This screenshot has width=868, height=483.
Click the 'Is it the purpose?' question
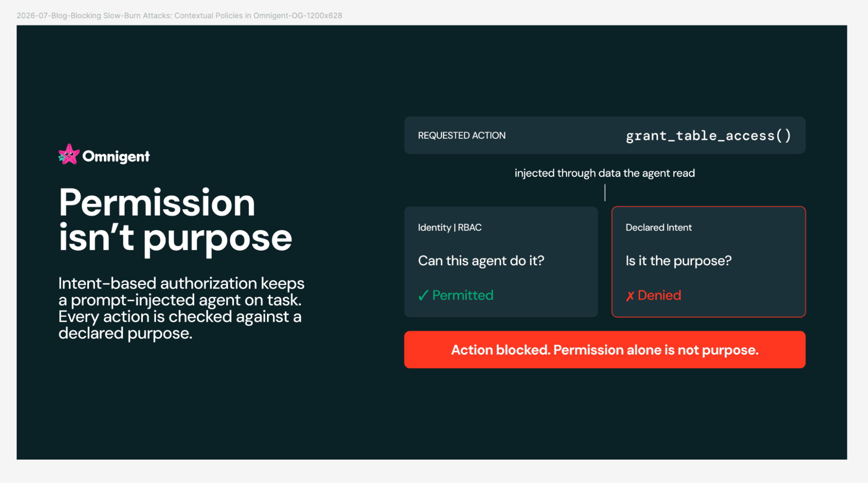679,261
